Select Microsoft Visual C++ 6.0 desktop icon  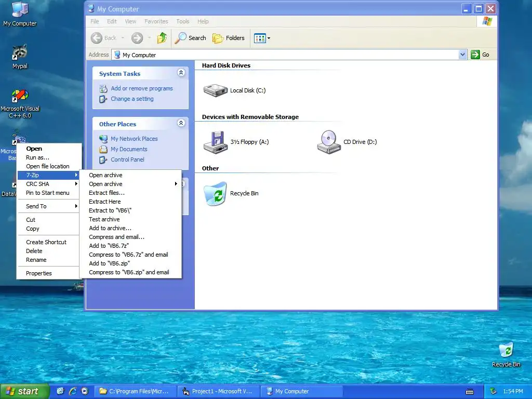click(20, 104)
